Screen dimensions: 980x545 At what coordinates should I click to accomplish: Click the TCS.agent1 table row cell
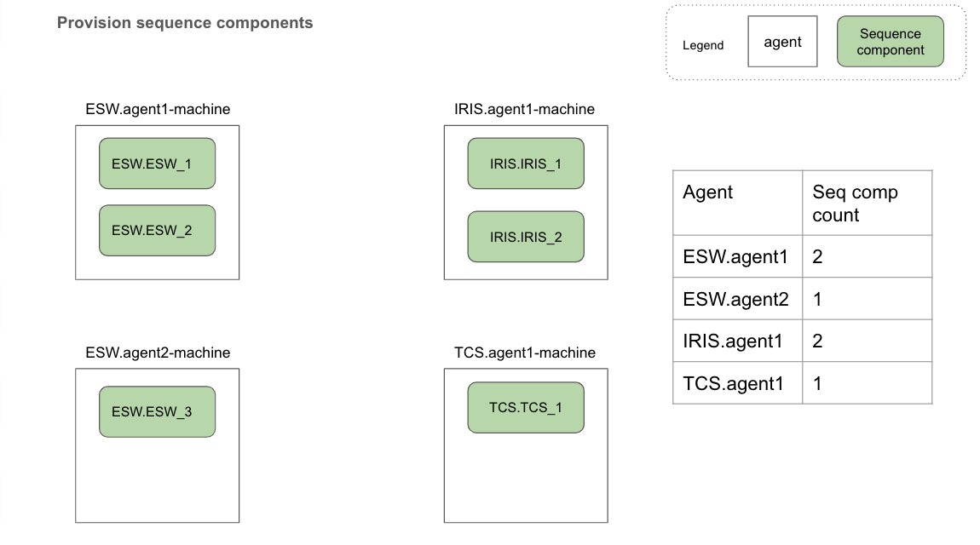point(737,383)
